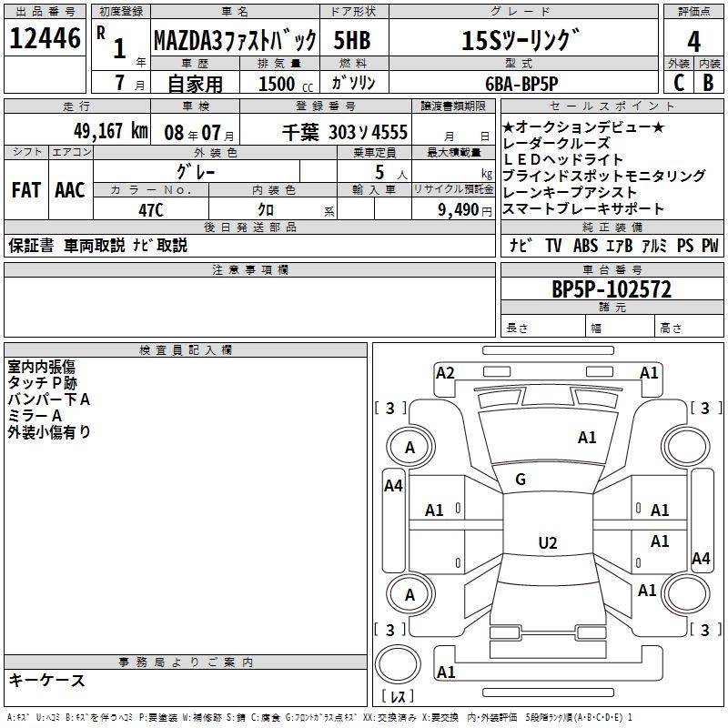Select interior color クロ
The height and width of the screenshot is (728, 728).
pyautogui.click(x=266, y=210)
